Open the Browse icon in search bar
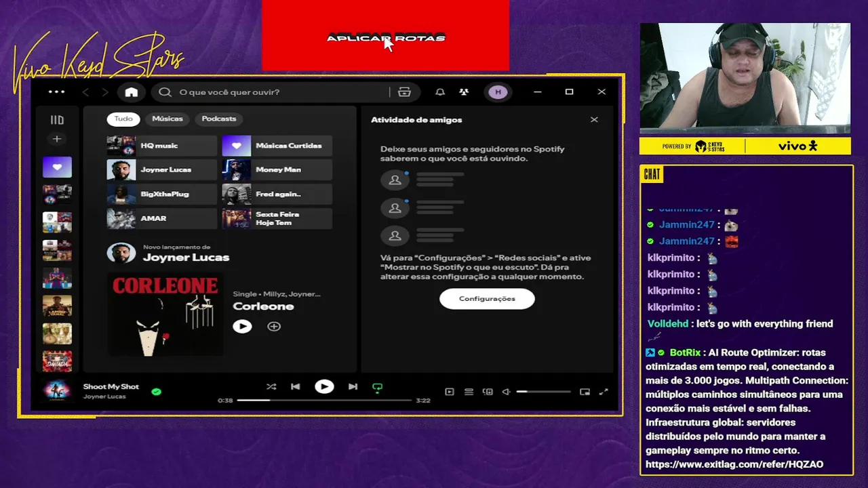This screenshot has width=868, height=488. pyautogui.click(x=405, y=92)
